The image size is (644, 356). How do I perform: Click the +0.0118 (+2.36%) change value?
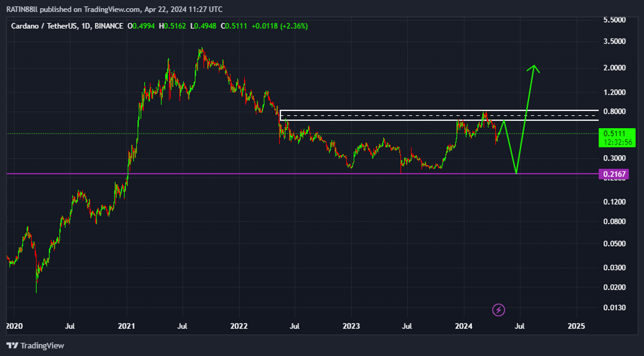pos(280,26)
